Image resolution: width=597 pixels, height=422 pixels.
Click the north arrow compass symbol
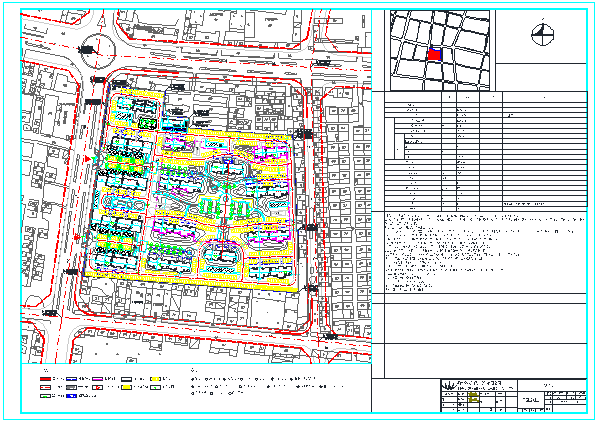pyautogui.click(x=543, y=34)
